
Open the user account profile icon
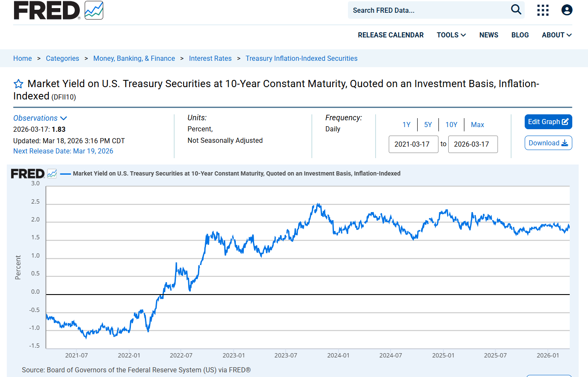tap(567, 10)
